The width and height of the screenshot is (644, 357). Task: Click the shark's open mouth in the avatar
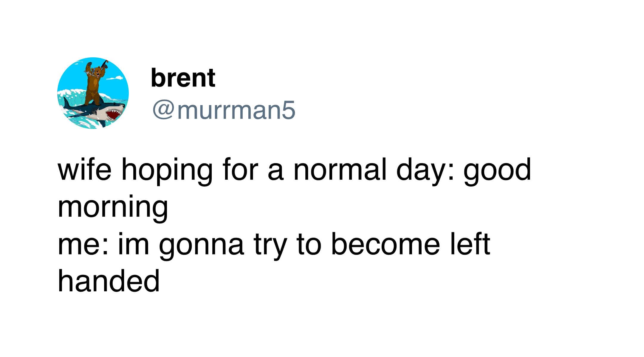114,114
